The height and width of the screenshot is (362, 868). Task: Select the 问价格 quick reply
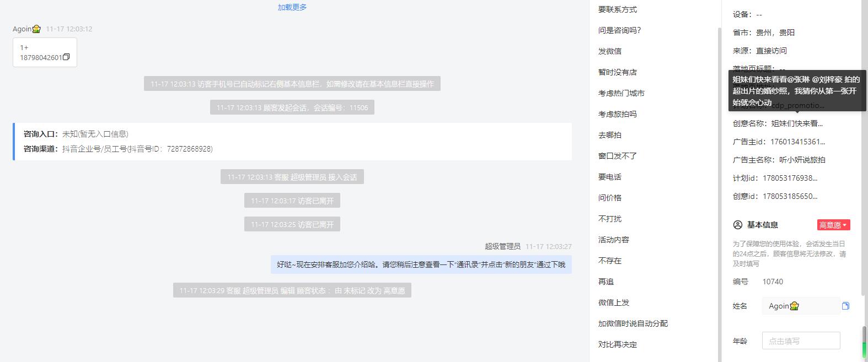610,198
